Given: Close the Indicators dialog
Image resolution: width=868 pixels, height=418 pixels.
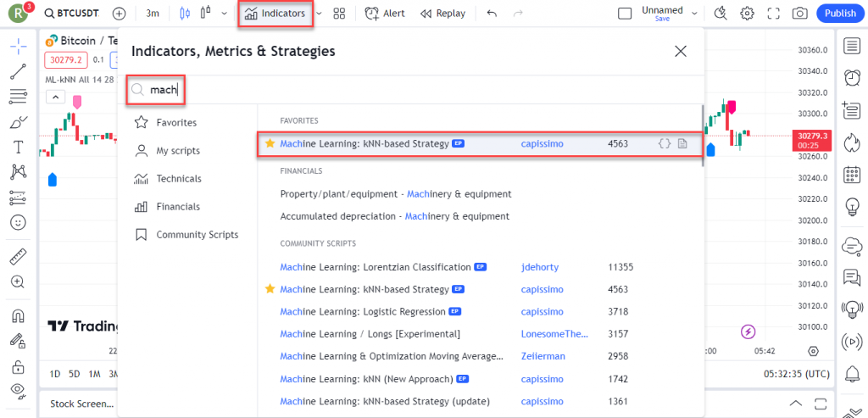Looking at the screenshot, I should 681,52.
